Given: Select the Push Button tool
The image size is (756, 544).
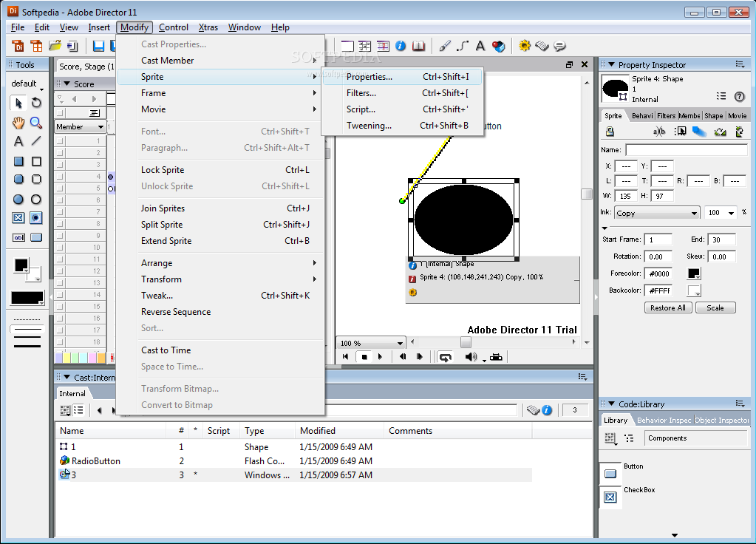Looking at the screenshot, I should coord(36,237).
